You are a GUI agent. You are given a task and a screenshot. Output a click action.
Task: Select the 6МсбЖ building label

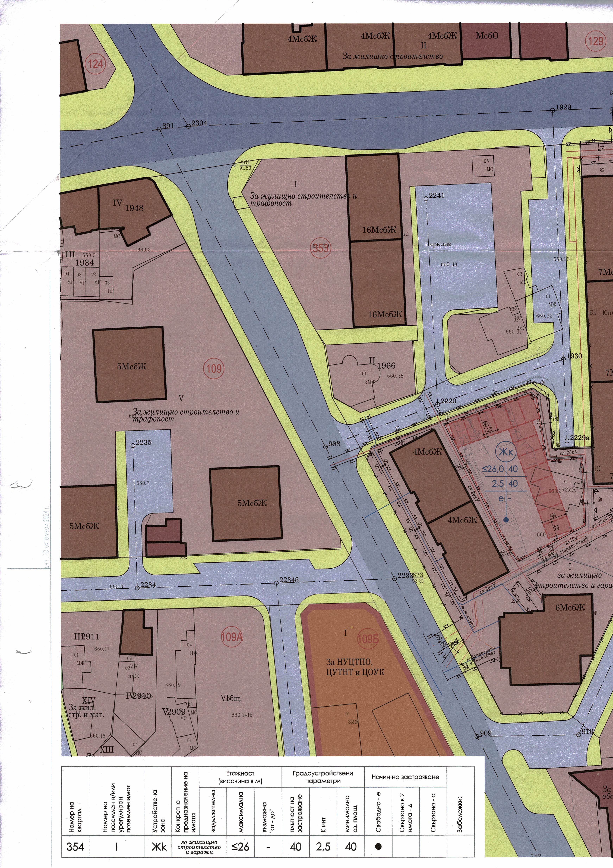pyautogui.click(x=570, y=607)
